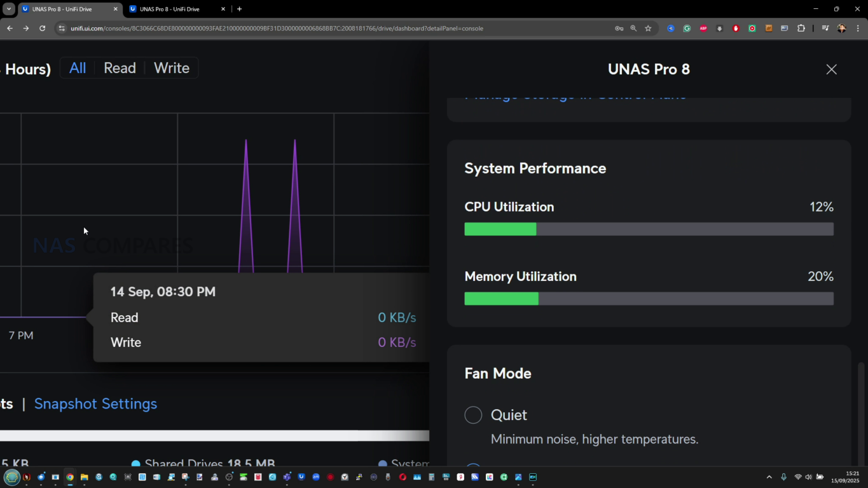Click the CPU Utilization progress bar
Image resolution: width=868 pixels, height=488 pixels.
pyautogui.click(x=649, y=229)
